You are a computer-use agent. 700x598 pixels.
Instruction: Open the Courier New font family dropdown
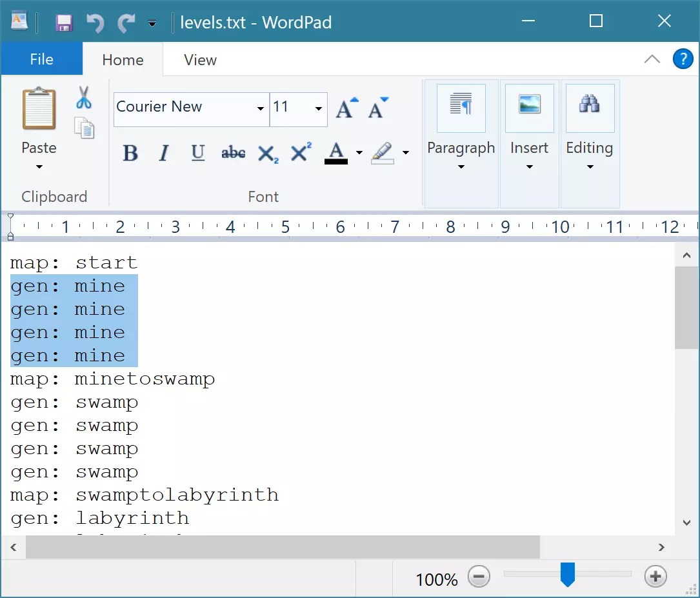tap(261, 108)
